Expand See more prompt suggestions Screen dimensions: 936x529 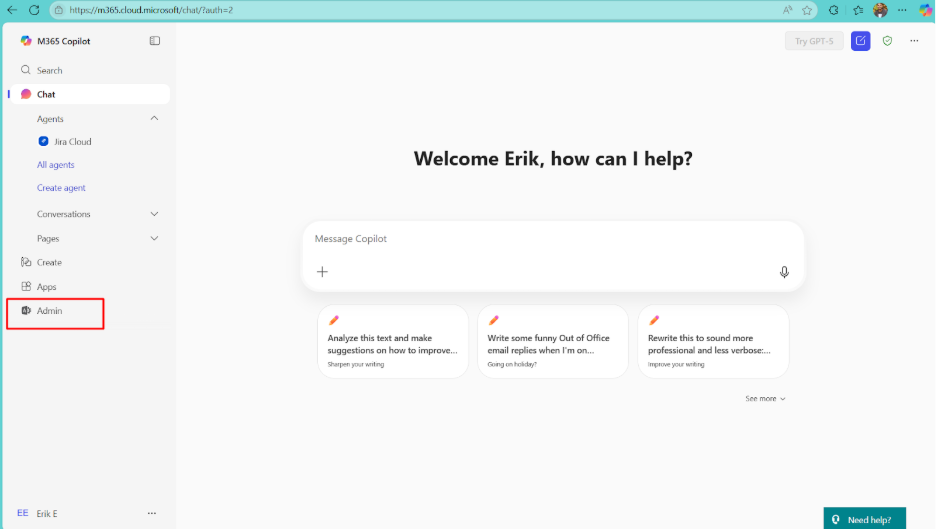[765, 398]
